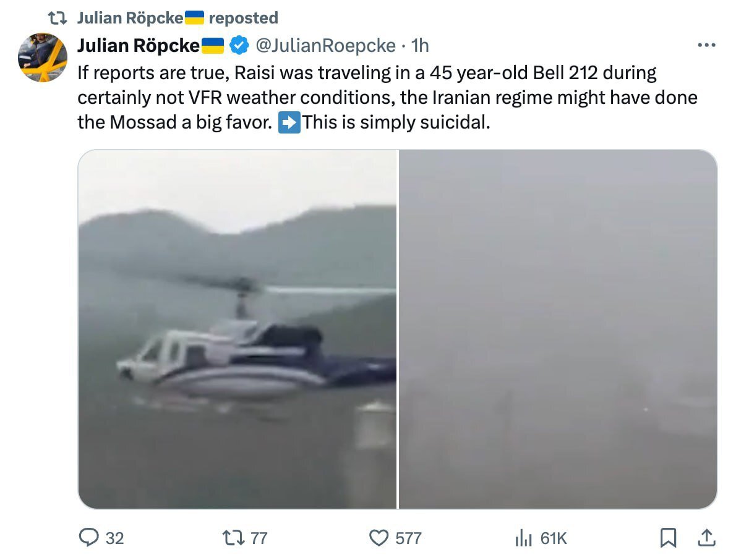Click the tweet text about Bell 212
The image size is (736, 560).
point(387,98)
